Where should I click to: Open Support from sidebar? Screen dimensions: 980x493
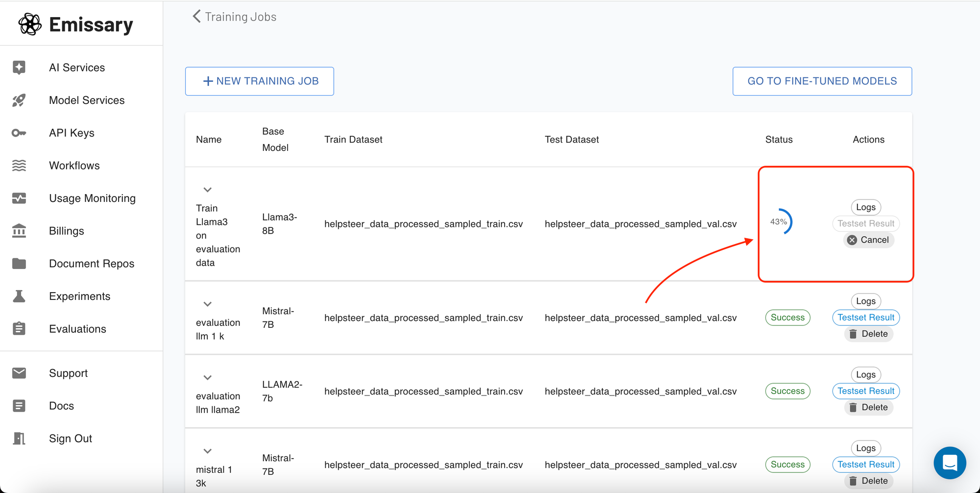[81, 373]
